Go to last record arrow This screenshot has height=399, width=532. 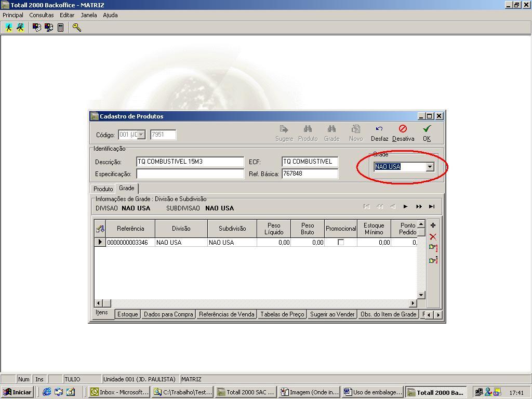pos(432,207)
